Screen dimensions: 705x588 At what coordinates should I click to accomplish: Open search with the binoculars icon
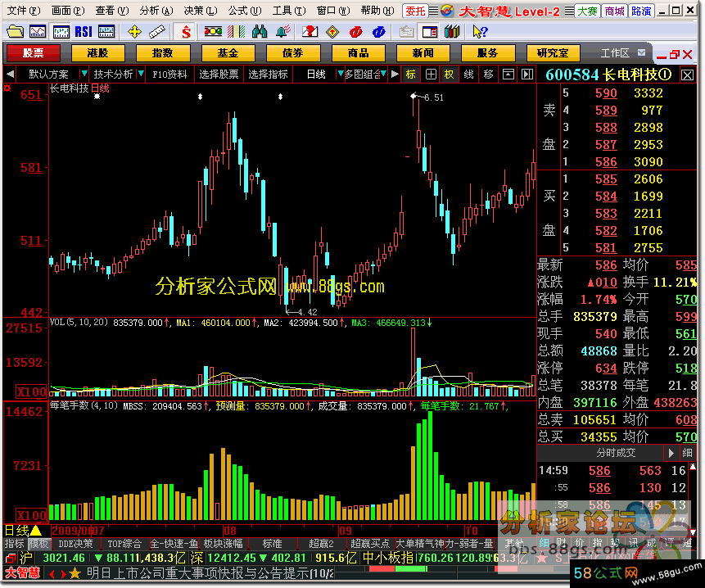pyautogui.click(x=260, y=31)
